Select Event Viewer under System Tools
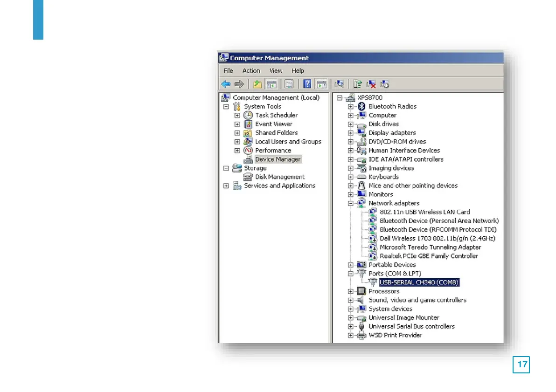The height and width of the screenshot is (392, 556). pos(273,124)
